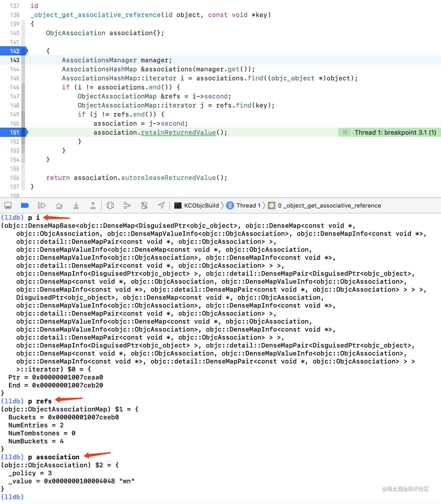The height and width of the screenshot is (504, 441).
Task: Click the Thread 1: breakpoint 3.1 annotation
Action: (395, 133)
